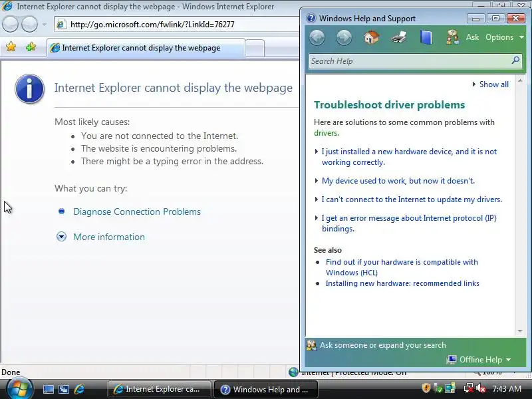Click Diagnose Connection Problems link
The height and width of the screenshot is (399, 532).
click(137, 211)
